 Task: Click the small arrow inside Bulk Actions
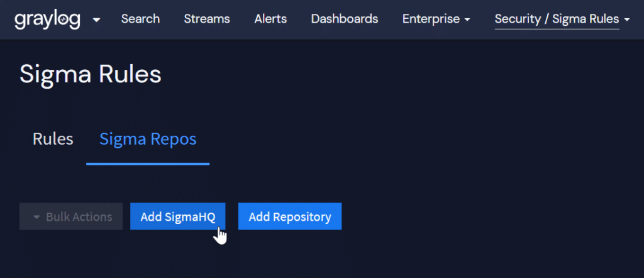[x=36, y=217]
